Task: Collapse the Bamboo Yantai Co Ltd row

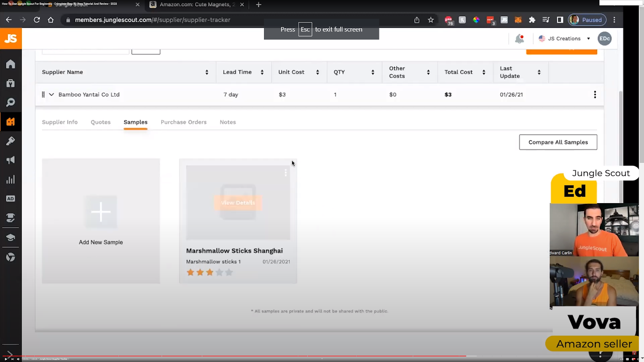Action: (x=52, y=95)
